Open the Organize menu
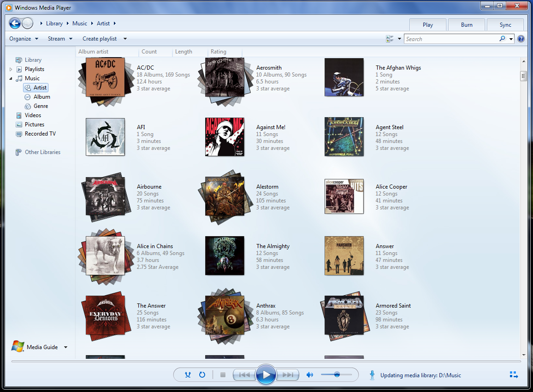This screenshot has height=392, width=533. click(x=24, y=39)
